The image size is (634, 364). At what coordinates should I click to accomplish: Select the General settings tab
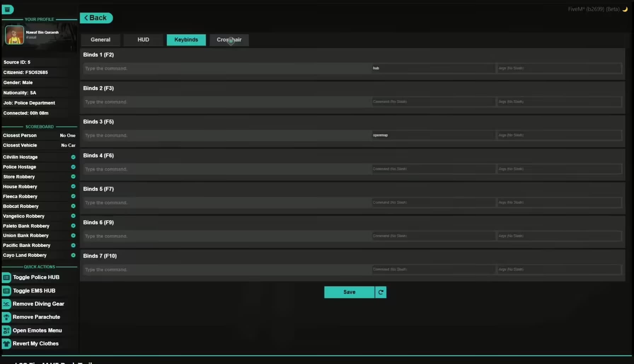pyautogui.click(x=100, y=40)
